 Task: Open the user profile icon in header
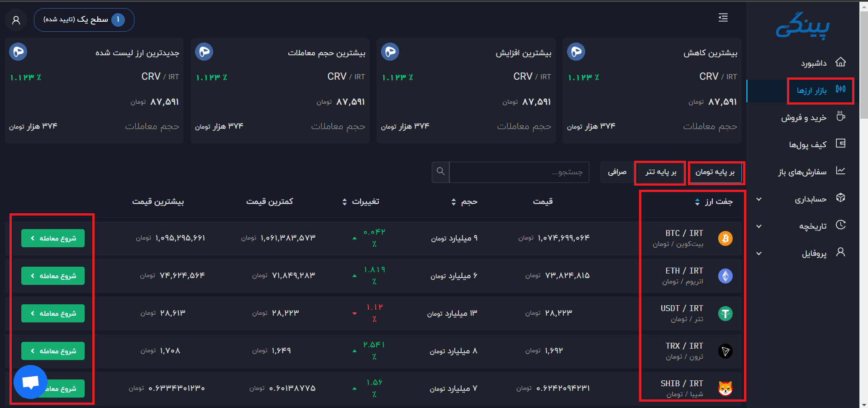(x=16, y=20)
